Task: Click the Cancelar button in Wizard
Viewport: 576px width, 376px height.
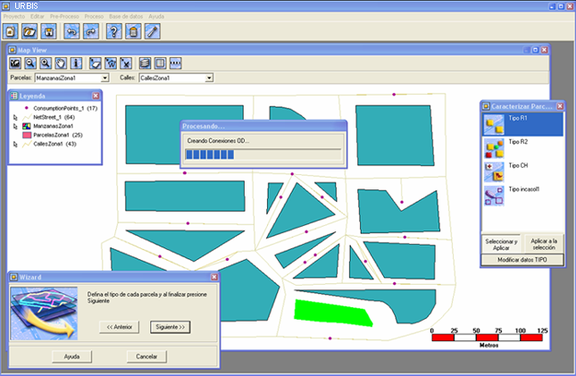Action: coord(147,356)
